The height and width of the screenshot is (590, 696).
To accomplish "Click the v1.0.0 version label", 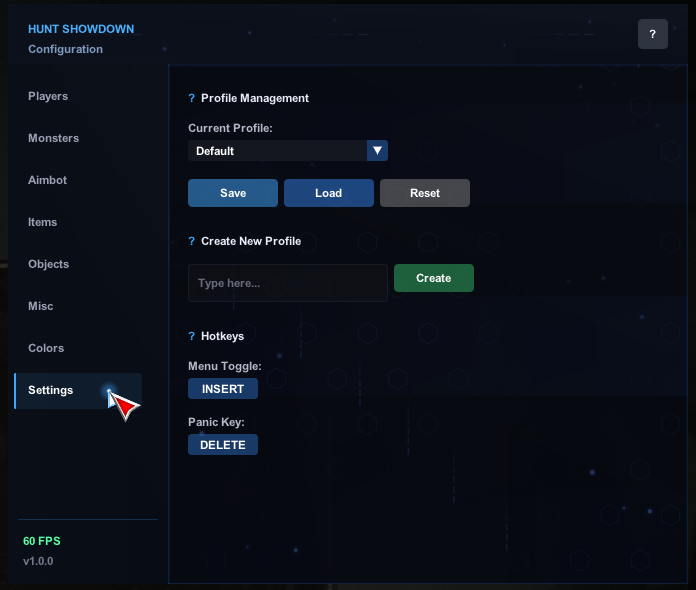I will (38, 561).
